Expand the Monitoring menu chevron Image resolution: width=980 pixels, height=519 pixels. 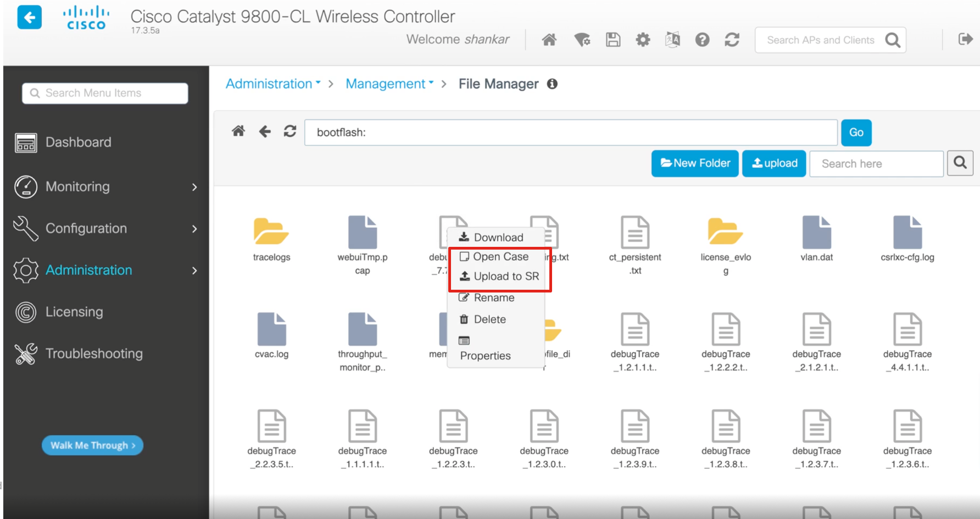(x=194, y=187)
